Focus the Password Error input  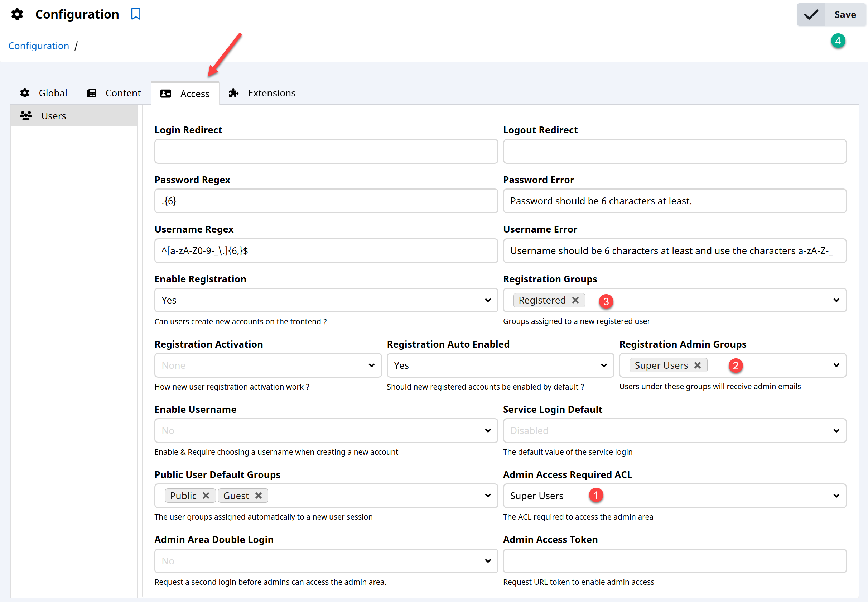pyautogui.click(x=675, y=201)
